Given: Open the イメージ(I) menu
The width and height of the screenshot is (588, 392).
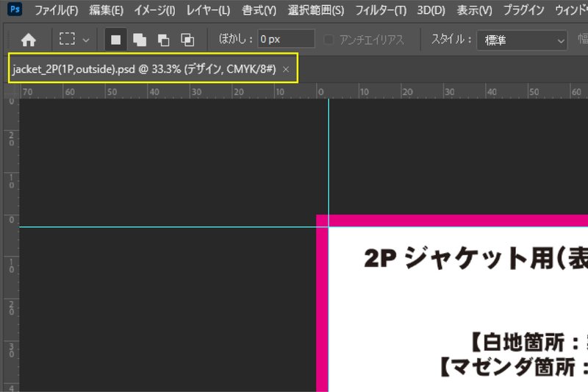Looking at the screenshot, I should point(154,10).
